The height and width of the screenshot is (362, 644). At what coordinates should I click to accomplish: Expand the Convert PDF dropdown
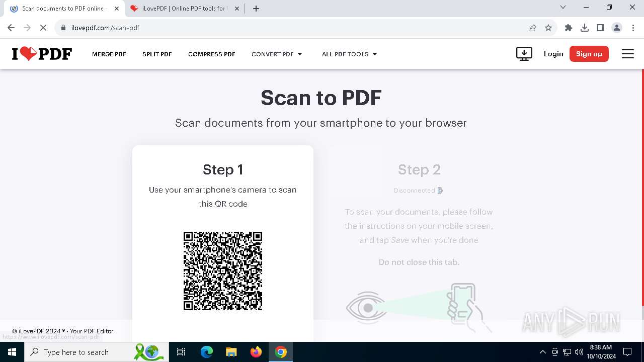click(x=277, y=54)
